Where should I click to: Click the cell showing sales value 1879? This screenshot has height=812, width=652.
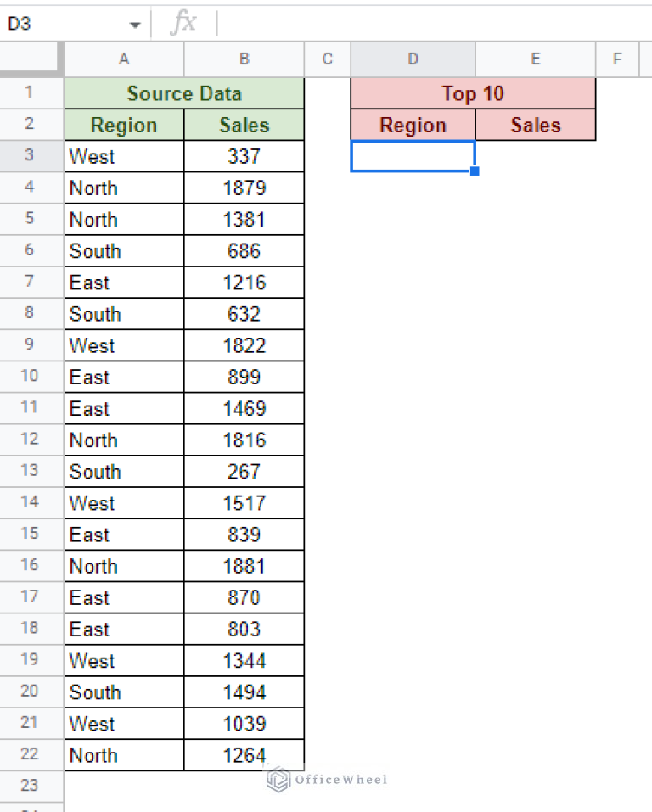pos(244,188)
